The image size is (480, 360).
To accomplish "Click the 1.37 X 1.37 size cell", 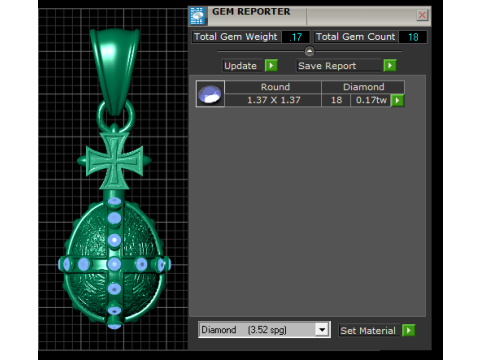I will point(273,100).
